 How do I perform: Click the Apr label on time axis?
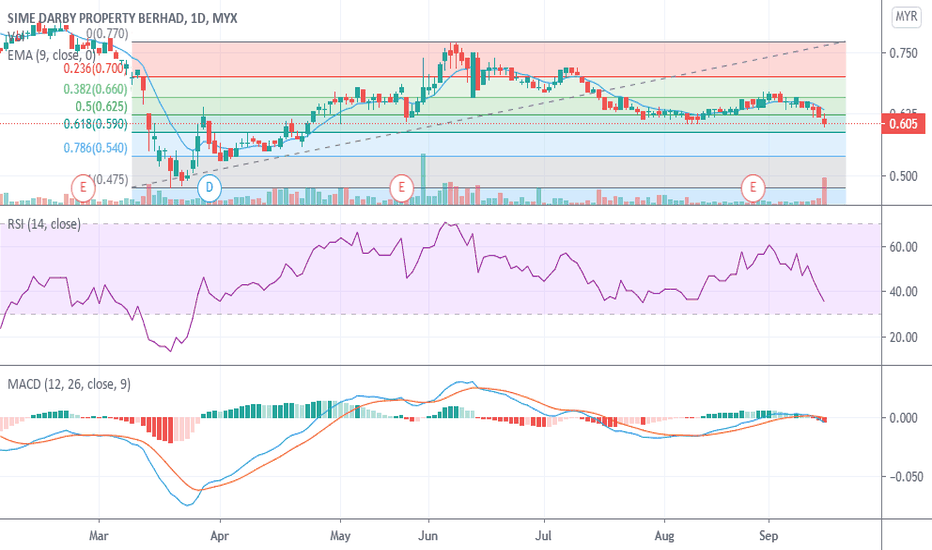(219, 536)
